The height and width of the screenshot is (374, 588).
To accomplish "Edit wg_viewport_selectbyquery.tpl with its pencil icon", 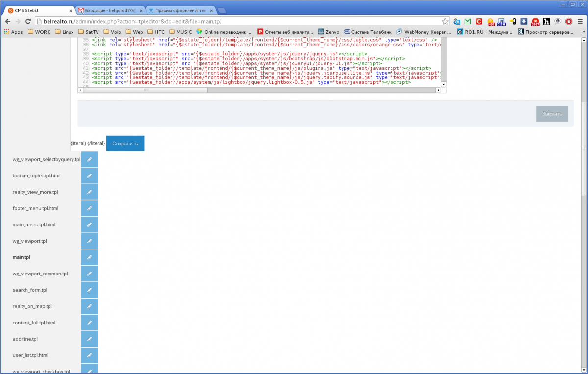I will click(90, 159).
